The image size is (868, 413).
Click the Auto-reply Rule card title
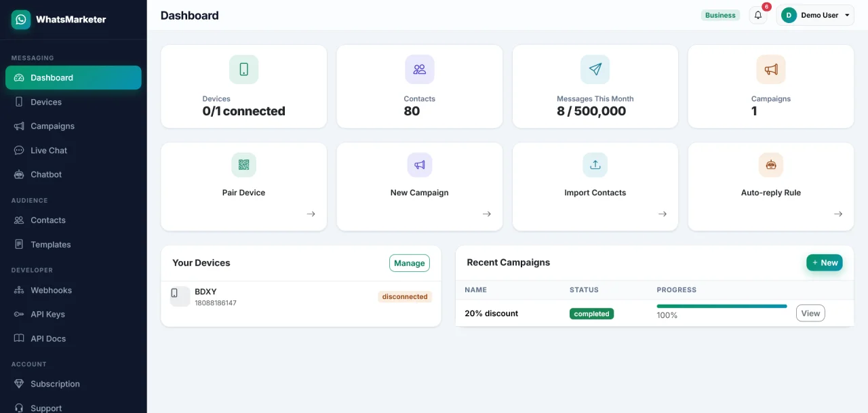771,193
